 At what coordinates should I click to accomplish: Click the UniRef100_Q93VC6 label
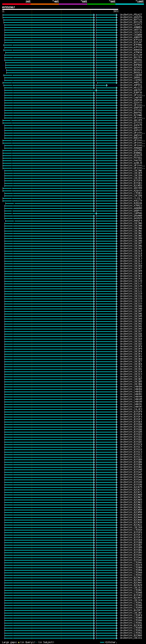(x=131, y=67)
